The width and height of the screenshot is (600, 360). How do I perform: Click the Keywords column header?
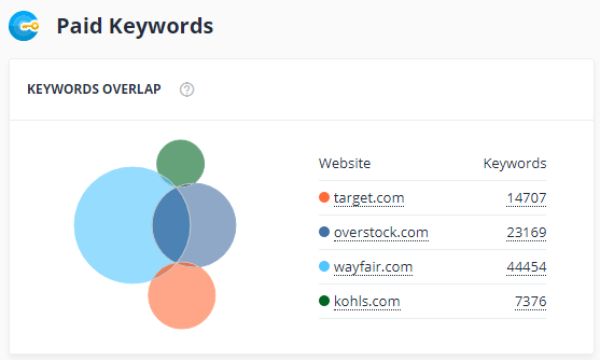point(515,163)
